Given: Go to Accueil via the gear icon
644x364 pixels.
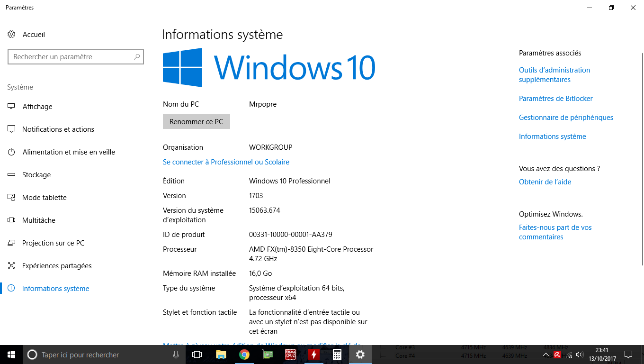Looking at the screenshot, I should (11, 35).
